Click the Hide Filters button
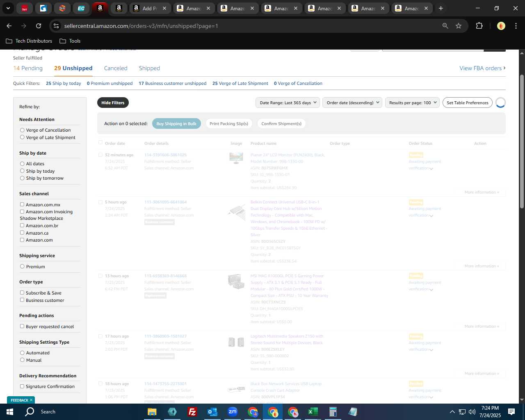 click(x=113, y=103)
